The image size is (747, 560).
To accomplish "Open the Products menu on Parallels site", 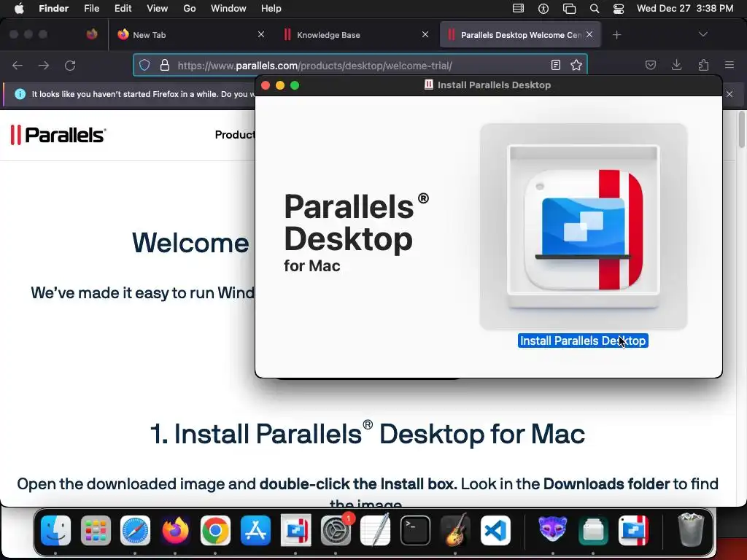I will (235, 135).
